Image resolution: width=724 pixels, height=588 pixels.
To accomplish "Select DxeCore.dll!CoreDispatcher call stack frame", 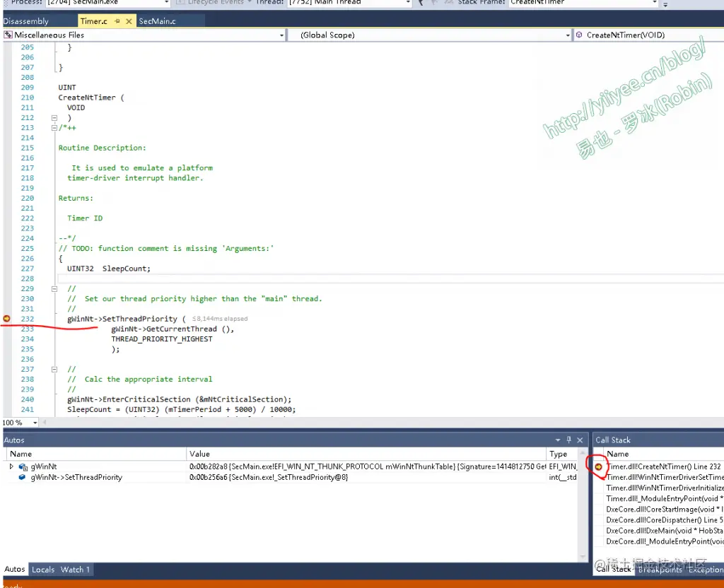I will (665, 519).
